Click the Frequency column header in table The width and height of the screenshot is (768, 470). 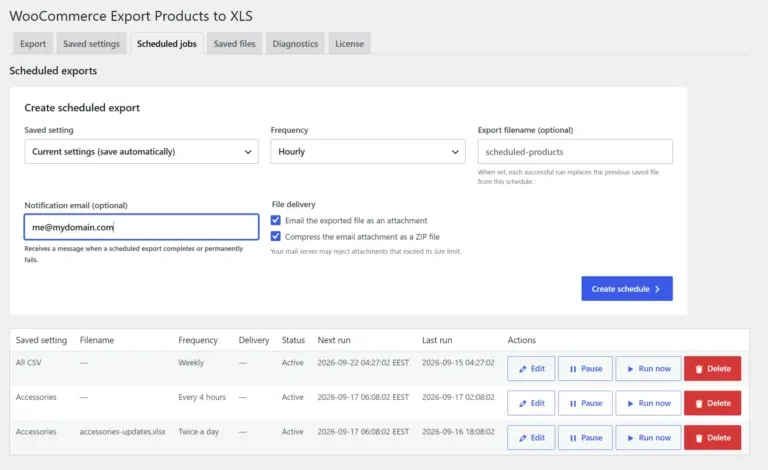198,340
